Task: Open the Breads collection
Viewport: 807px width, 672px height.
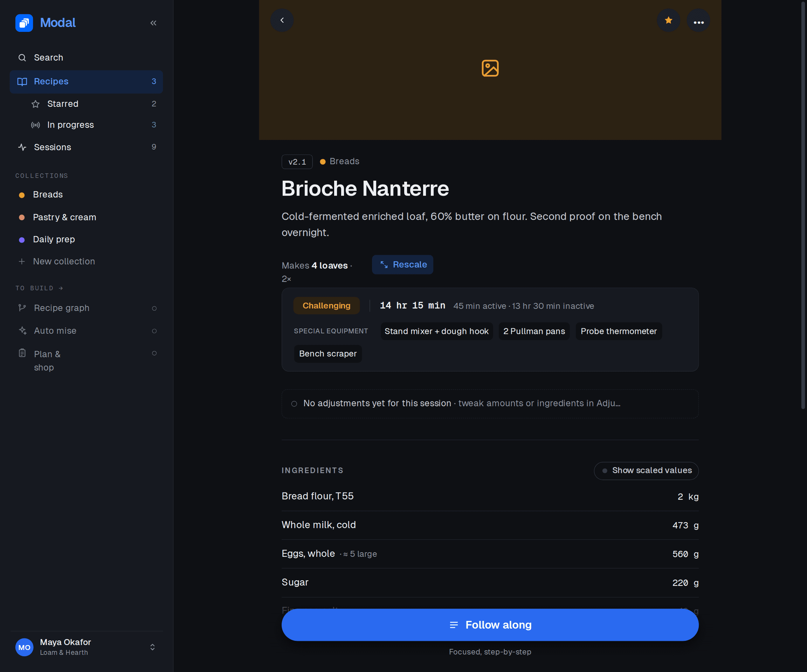Action: [x=86, y=195]
